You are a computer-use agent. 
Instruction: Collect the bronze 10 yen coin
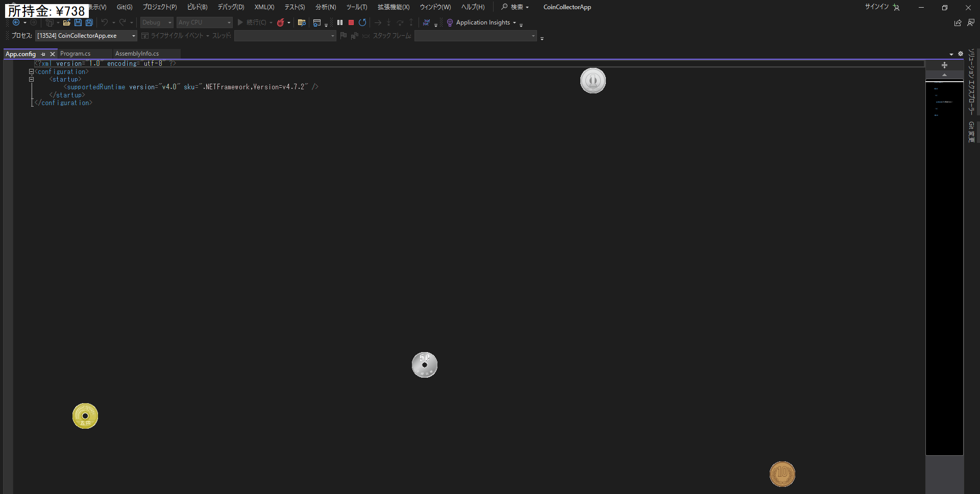tap(782, 474)
